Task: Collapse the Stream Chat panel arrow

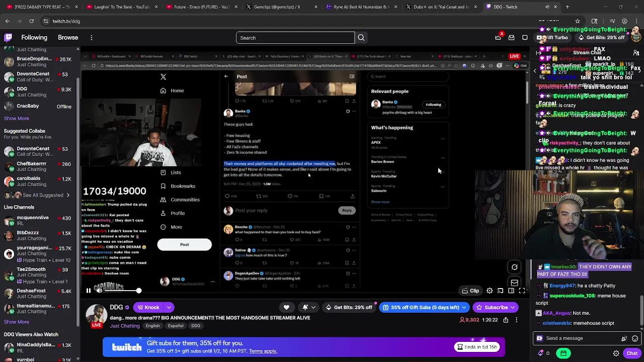Action: pos(538,52)
